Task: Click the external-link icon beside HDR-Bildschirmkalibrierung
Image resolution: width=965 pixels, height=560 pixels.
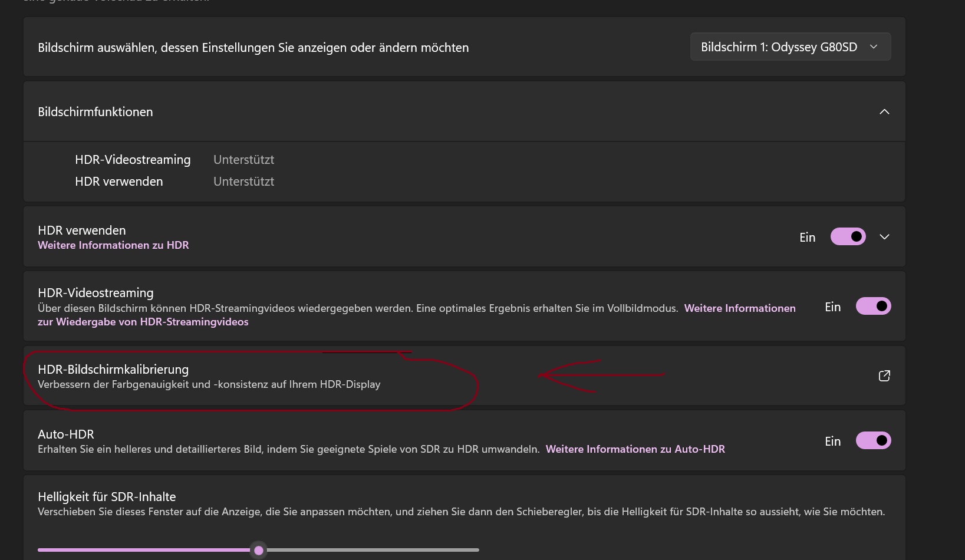Action: [884, 375]
